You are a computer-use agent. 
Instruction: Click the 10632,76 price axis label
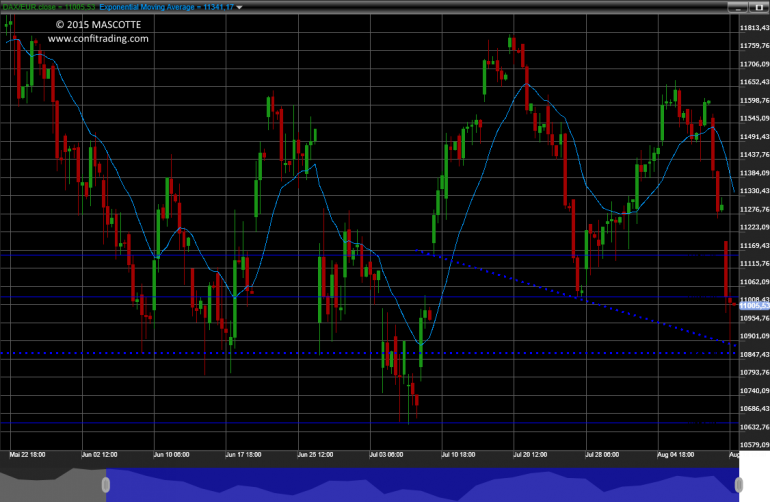[754, 427]
